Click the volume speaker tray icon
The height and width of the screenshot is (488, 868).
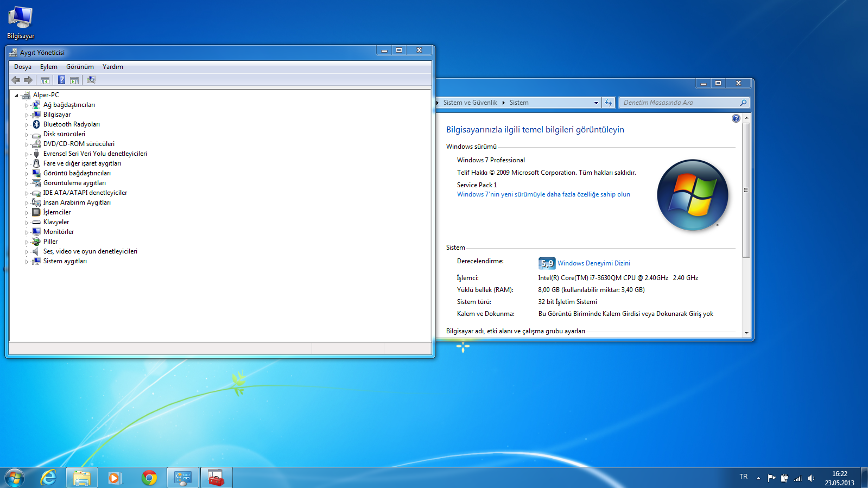(811, 478)
